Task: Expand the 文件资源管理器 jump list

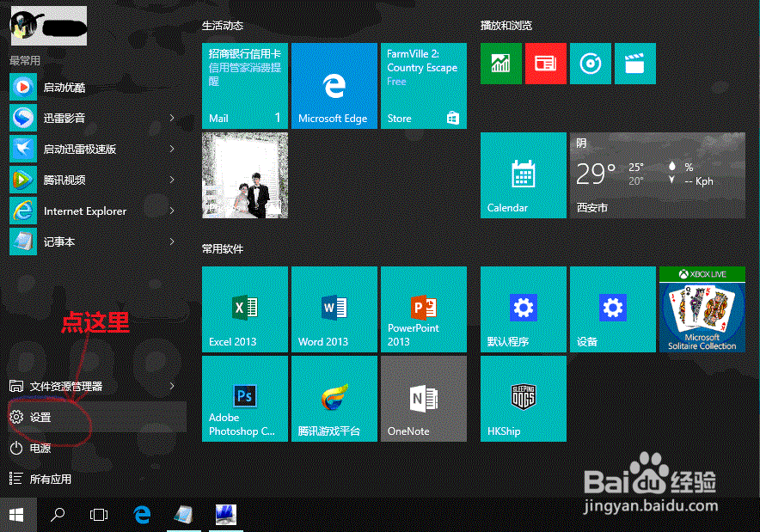Action: coord(171,386)
